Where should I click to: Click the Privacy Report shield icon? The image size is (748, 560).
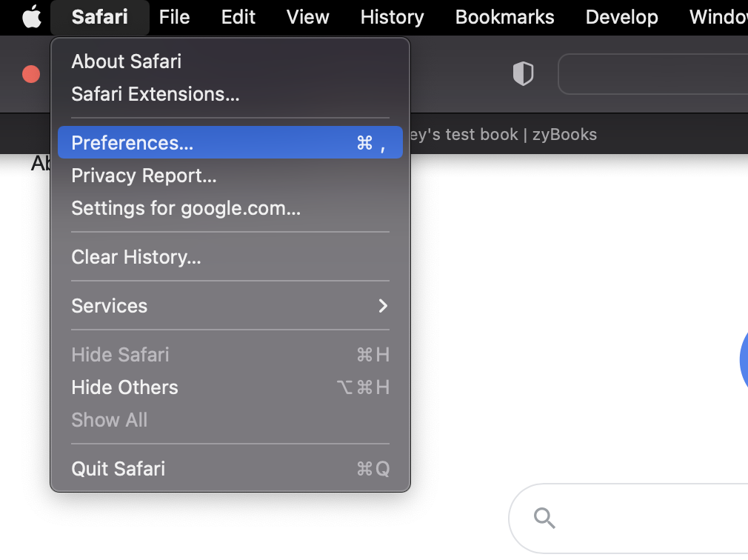coord(523,74)
